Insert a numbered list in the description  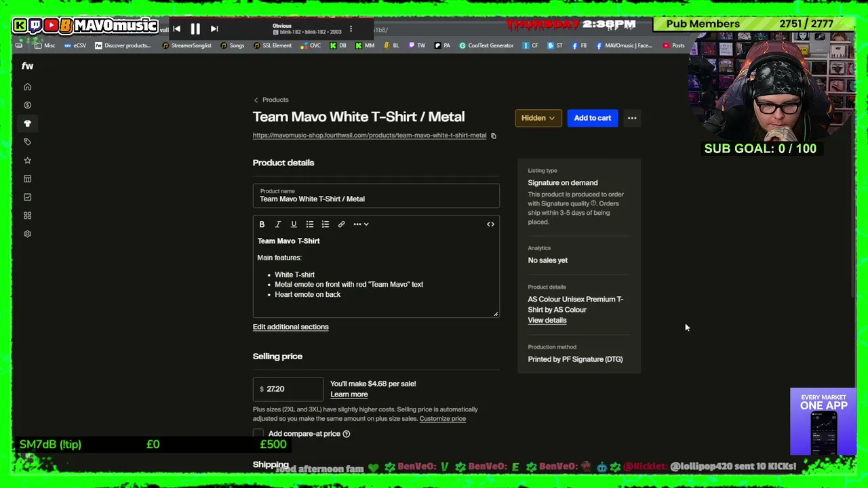(325, 224)
